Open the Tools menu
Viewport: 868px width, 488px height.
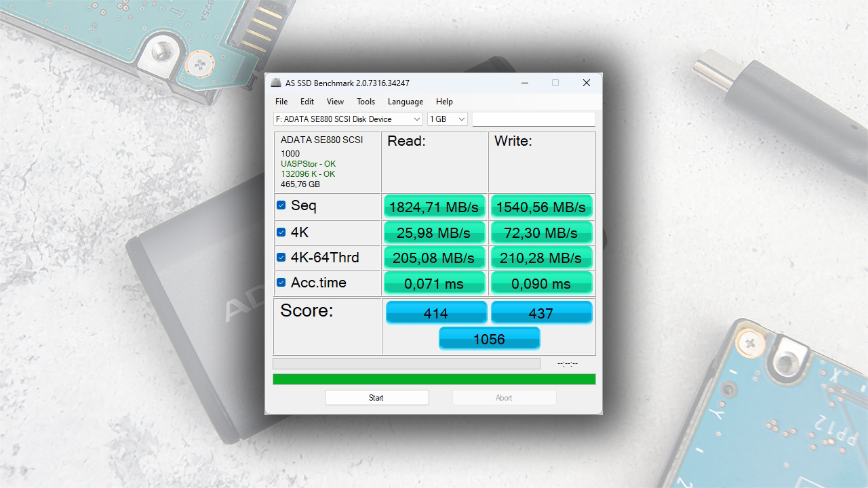tap(366, 102)
